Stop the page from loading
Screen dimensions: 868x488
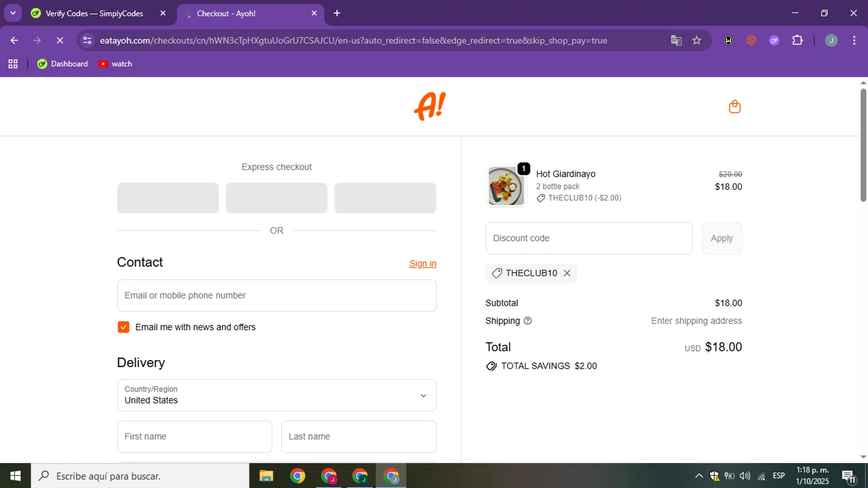coord(60,41)
